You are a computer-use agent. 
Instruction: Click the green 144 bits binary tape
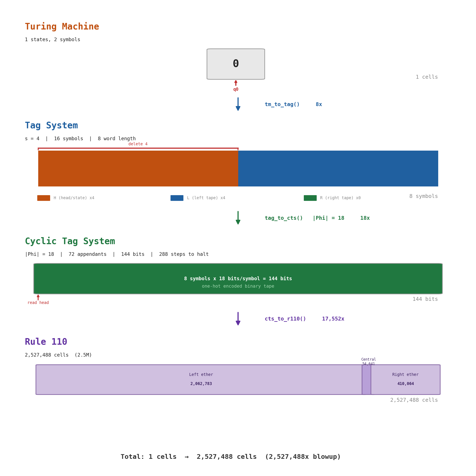click(x=238, y=279)
